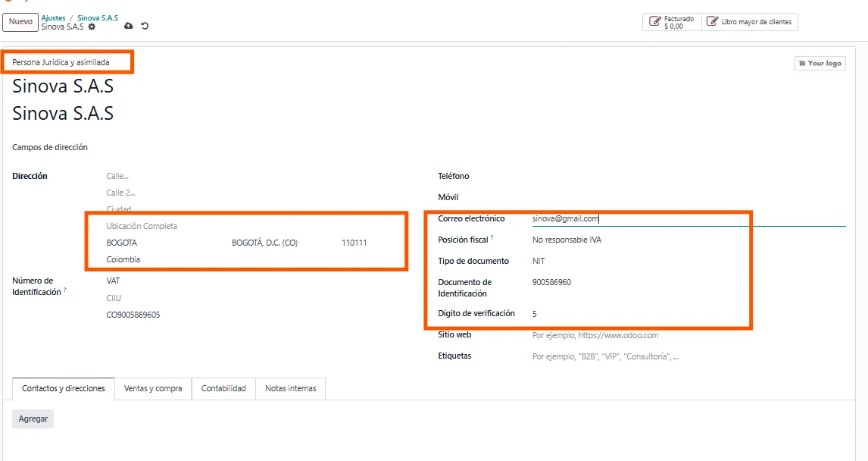Click the Campos de dirección label
This screenshot has height=461, width=868.
(50, 147)
